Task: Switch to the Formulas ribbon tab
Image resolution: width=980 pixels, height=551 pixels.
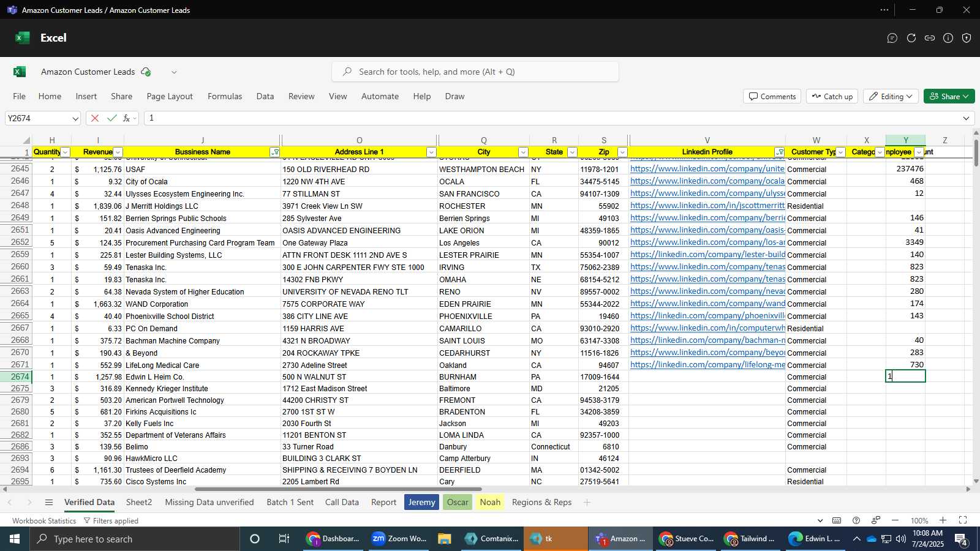Action: (x=225, y=96)
